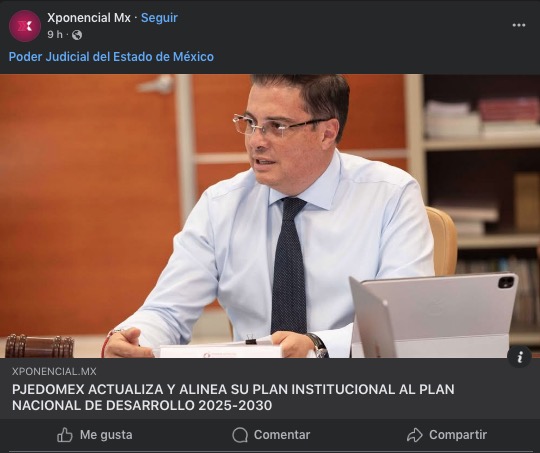Click the globe public visibility icon
The width and height of the screenshot is (540, 453).
pyautogui.click(x=77, y=35)
